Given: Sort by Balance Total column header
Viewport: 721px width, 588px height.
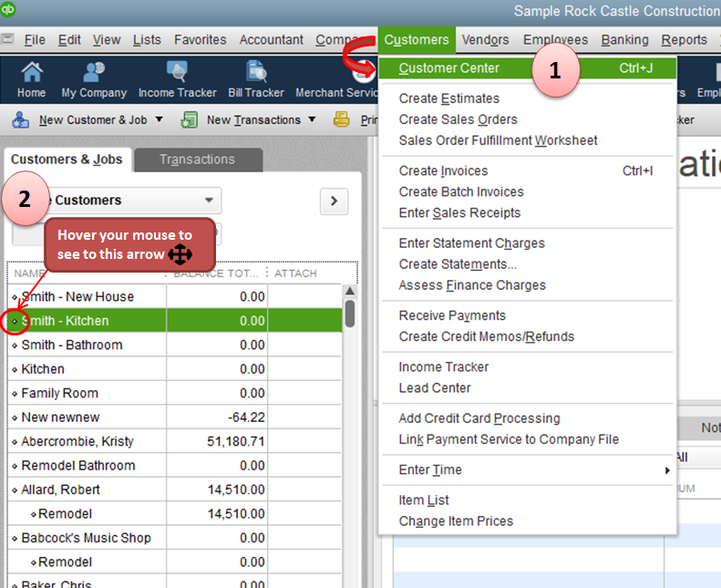Looking at the screenshot, I should click(216, 273).
